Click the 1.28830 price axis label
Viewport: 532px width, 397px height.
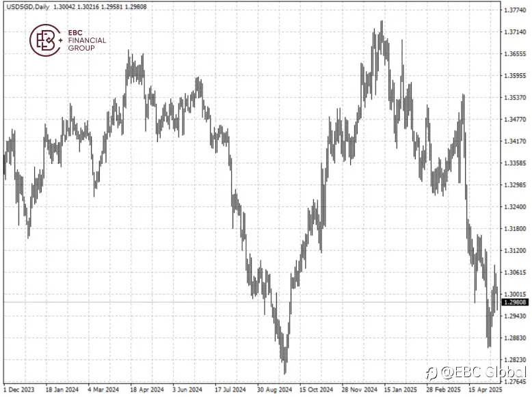click(515, 338)
